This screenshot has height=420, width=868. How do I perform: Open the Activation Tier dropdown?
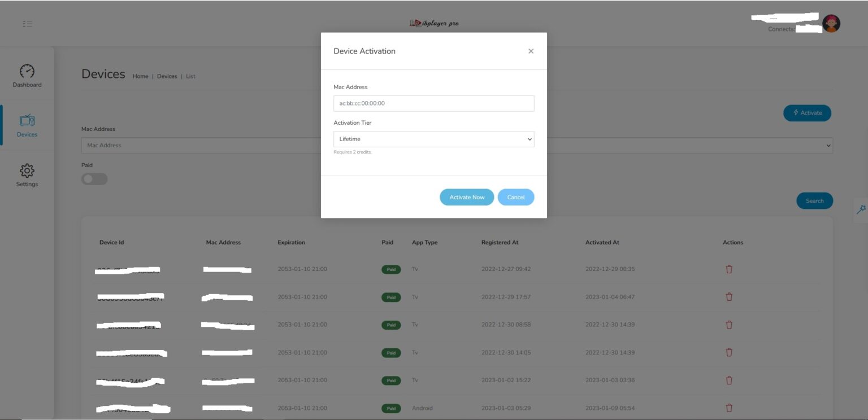[x=433, y=139]
